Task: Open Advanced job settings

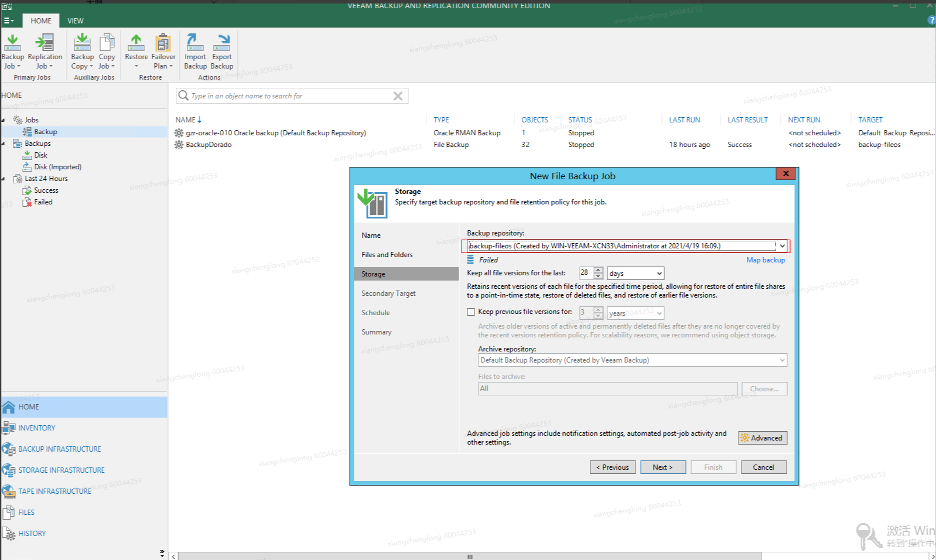Action: (x=762, y=438)
